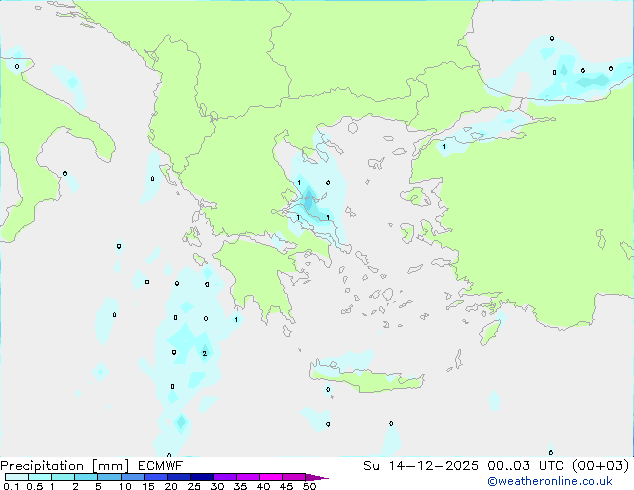
Task: Click the above-50 arrow tip of legend
Action: pos(317,477)
